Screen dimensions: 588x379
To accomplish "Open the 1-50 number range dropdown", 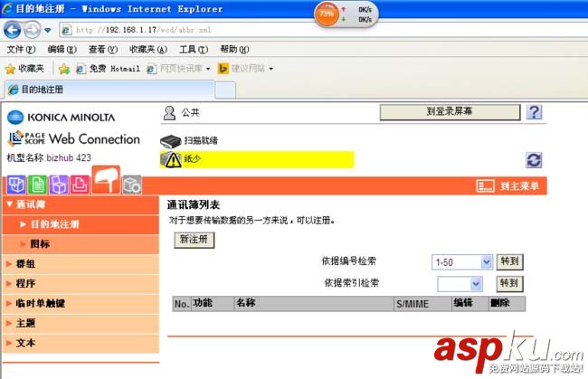I will point(461,262).
